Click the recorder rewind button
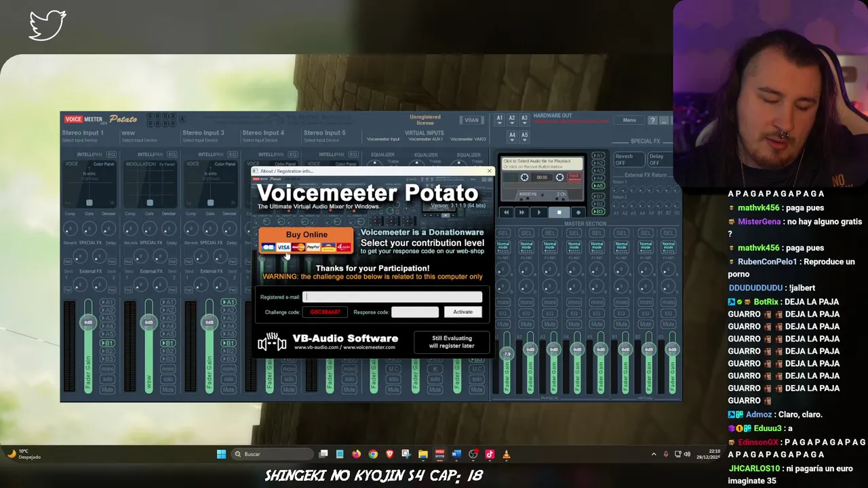Viewport: 868px width, 488px height. tap(506, 212)
